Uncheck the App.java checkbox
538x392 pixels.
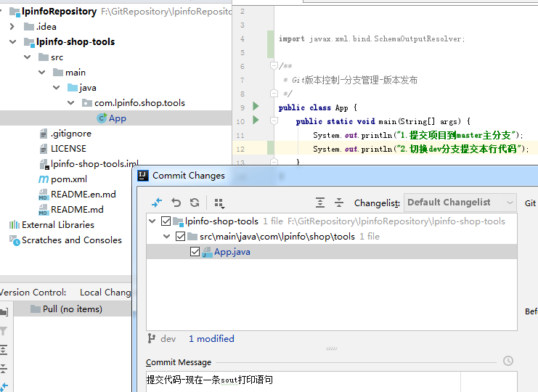point(195,252)
